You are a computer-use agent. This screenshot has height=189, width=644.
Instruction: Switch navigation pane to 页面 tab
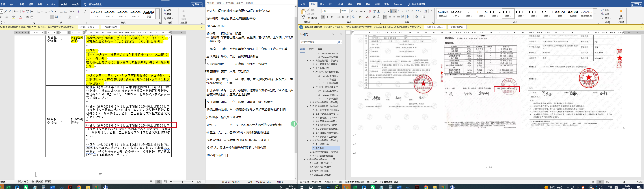pyautogui.click(x=311, y=49)
